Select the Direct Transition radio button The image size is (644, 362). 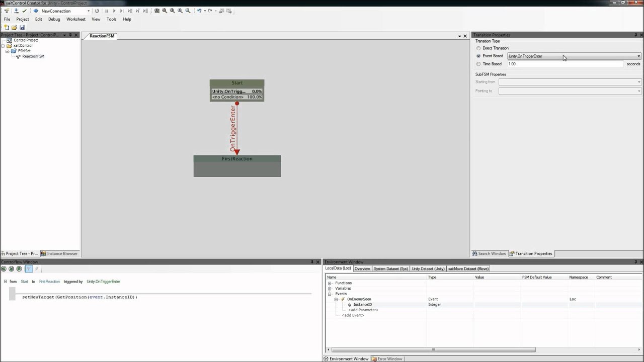[478, 48]
